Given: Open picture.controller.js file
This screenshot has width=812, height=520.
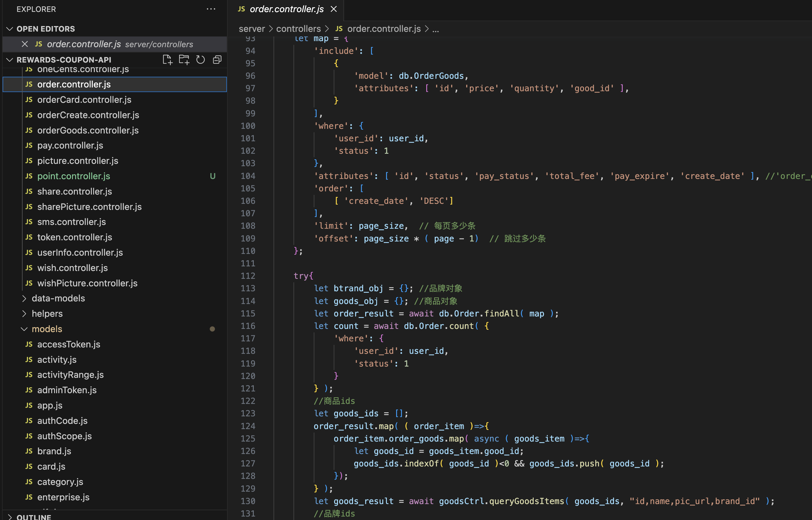Looking at the screenshot, I should click(x=115, y=161).
